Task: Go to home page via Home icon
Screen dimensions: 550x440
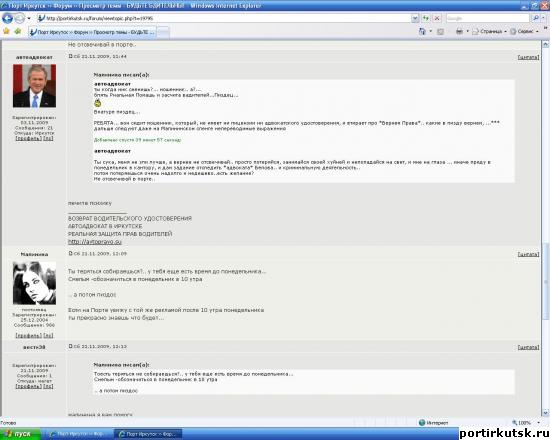Action: [422, 32]
